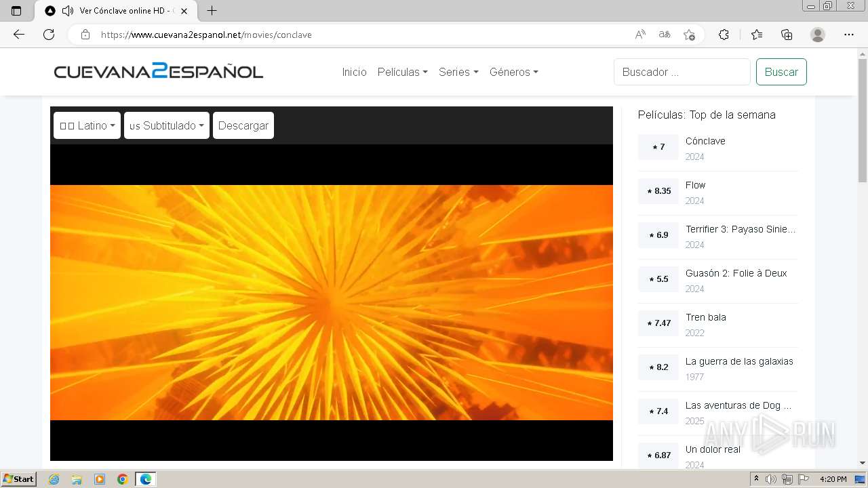868x488 pixels.
Task: Expand the Películas menu
Action: [402, 72]
